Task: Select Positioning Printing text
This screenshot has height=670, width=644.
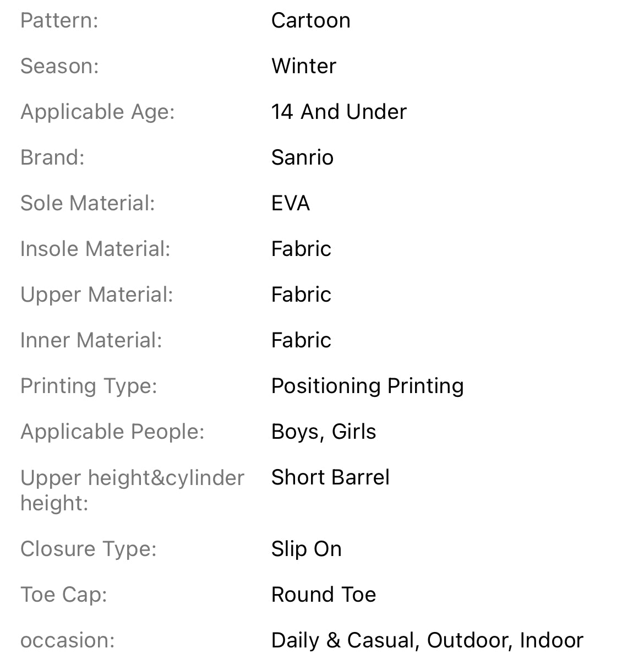Action: (x=368, y=386)
